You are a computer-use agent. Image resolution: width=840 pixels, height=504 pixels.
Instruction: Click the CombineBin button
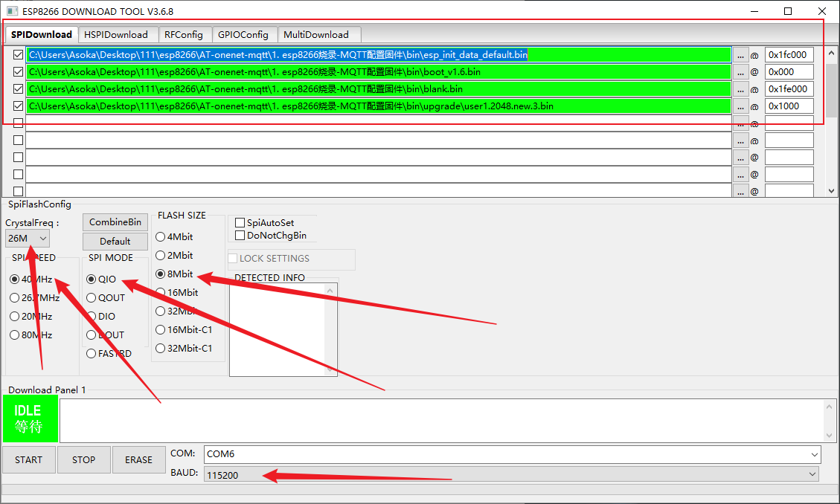(115, 222)
